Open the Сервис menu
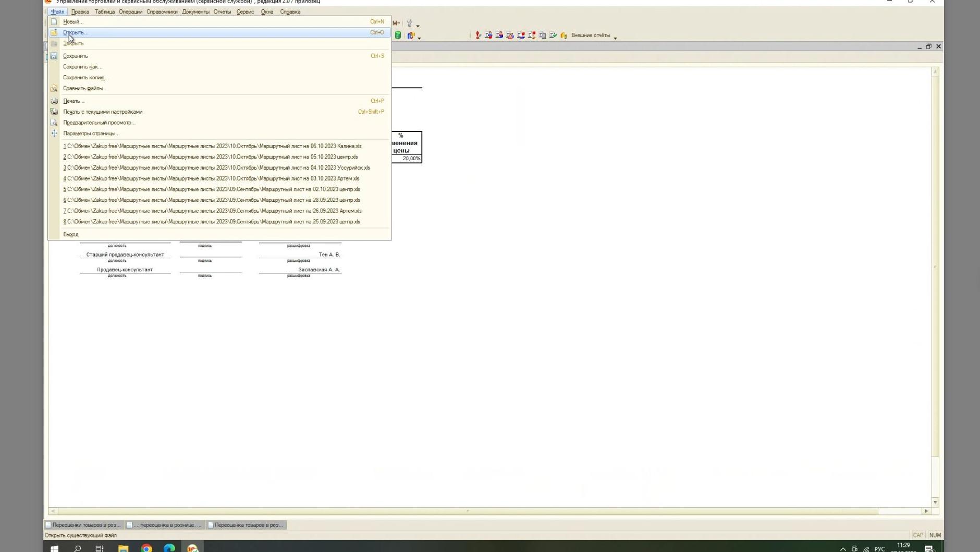 pyautogui.click(x=245, y=11)
